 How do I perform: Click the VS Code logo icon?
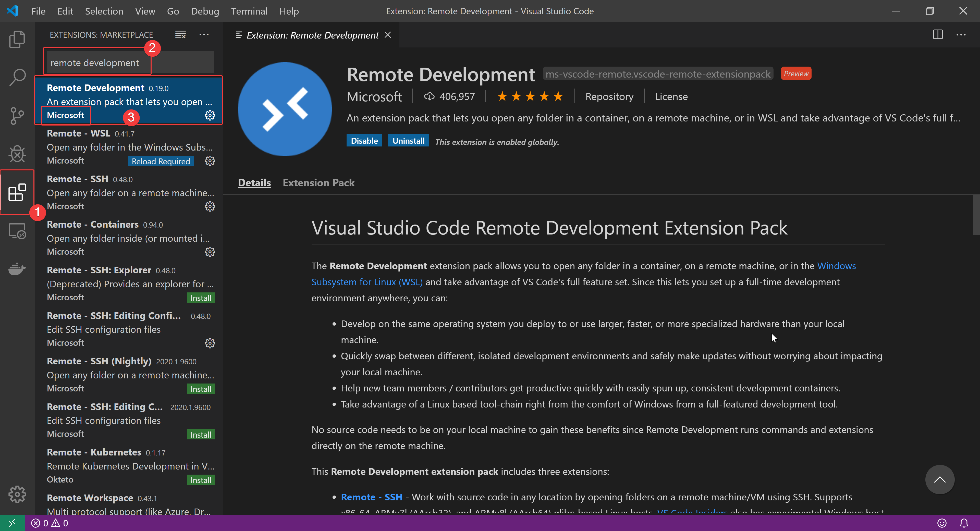[x=13, y=11]
